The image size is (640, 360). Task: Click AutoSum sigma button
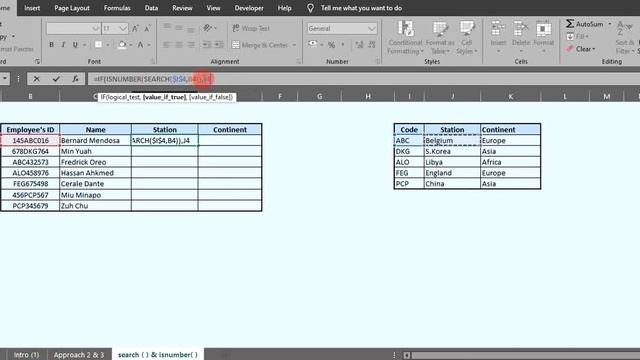[584, 24]
